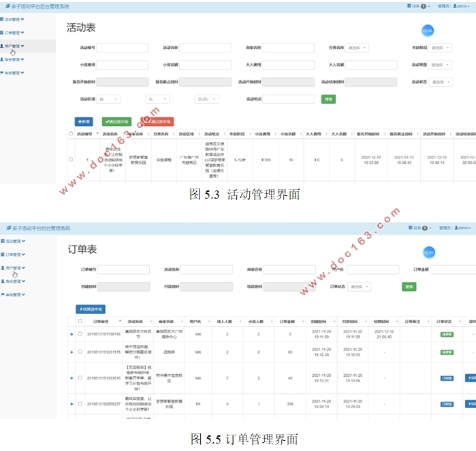Click the blue 结算选中项 button
This screenshot has height=451, width=476.
click(x=91, y=309)
